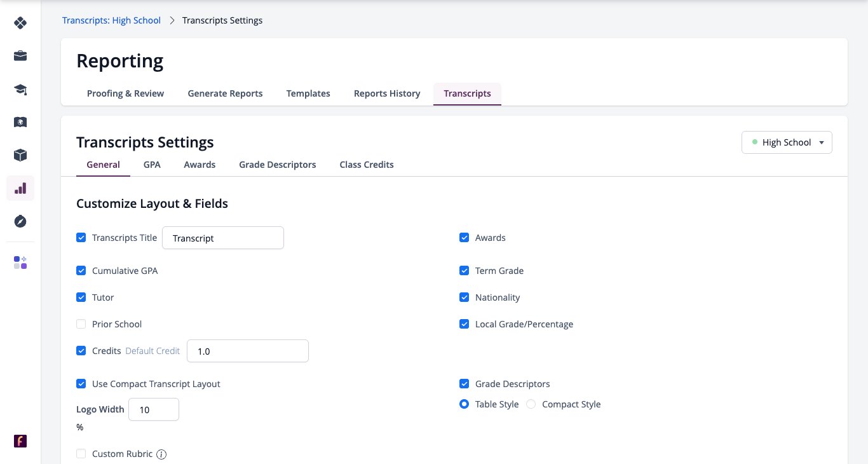Uncheck the Term Grade checkbox
Viewport: 868px width, 464px height.
point(464,271)
